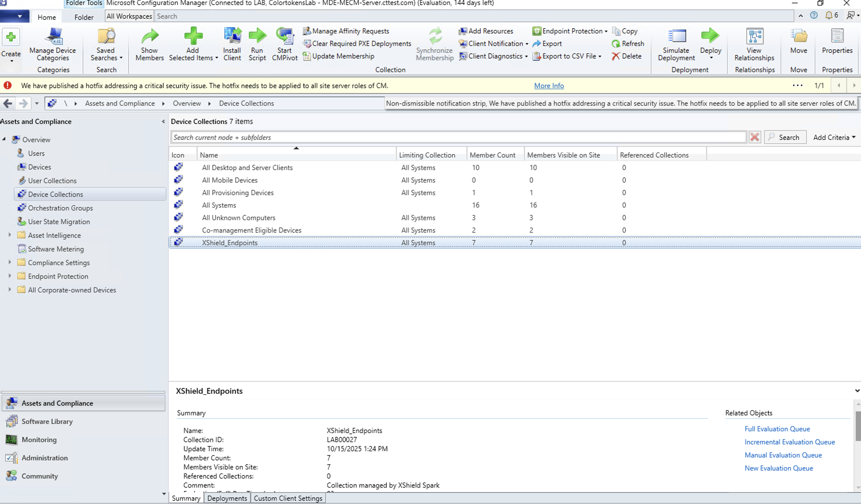This screenshot has width=861, height=504.
Task: Click Synchronize Membership
Action: click(434, 44)
